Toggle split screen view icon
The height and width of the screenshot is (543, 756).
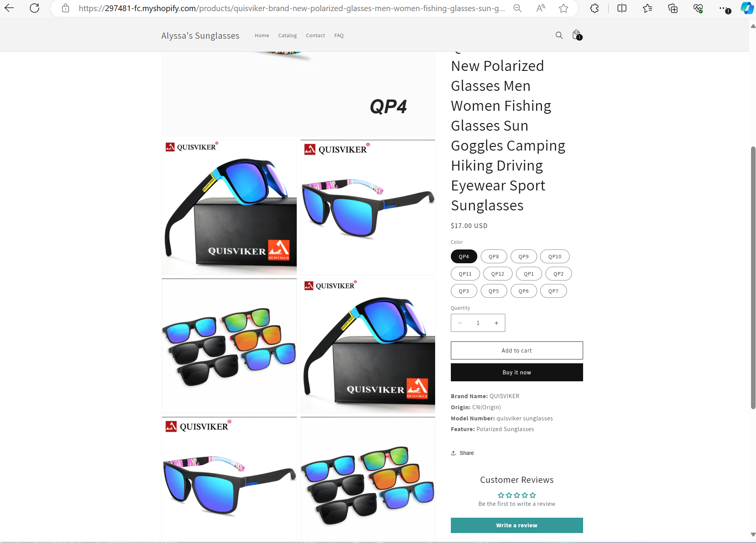622,8
